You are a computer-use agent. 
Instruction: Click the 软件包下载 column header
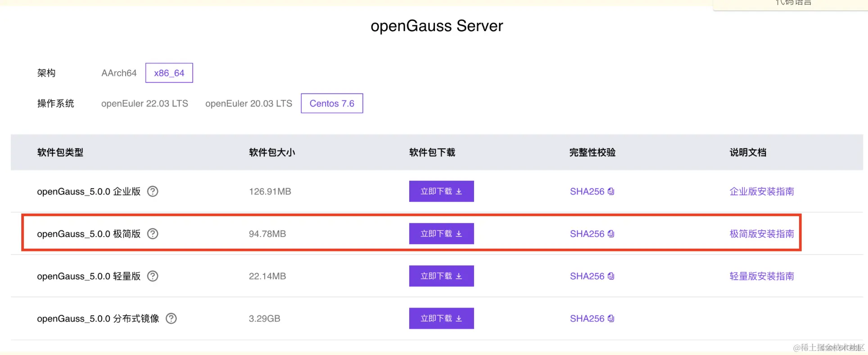coord(432,152)
